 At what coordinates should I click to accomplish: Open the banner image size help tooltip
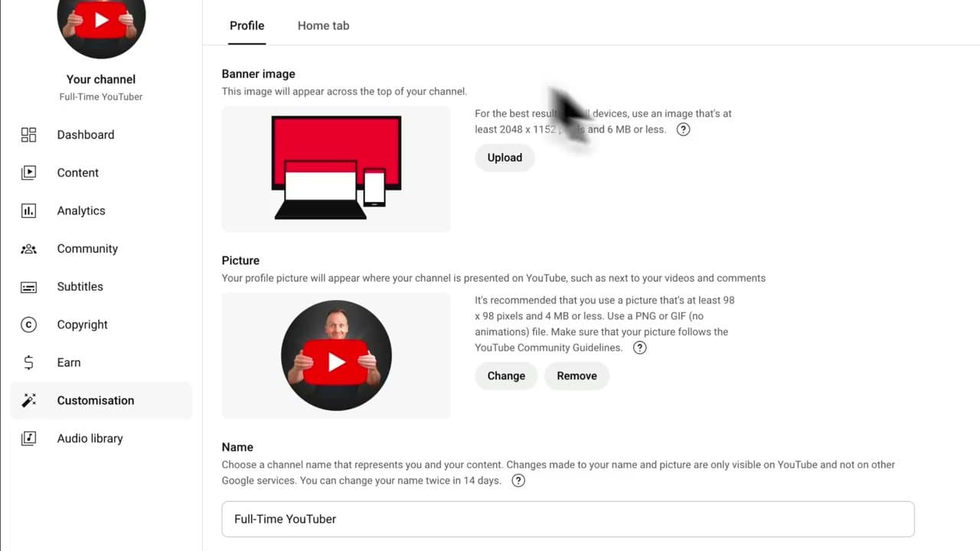[683, 129]
